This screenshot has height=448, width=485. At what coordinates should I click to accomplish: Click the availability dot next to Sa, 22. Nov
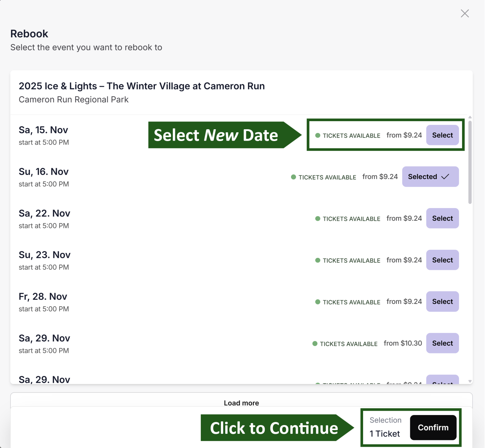[317, 218]
